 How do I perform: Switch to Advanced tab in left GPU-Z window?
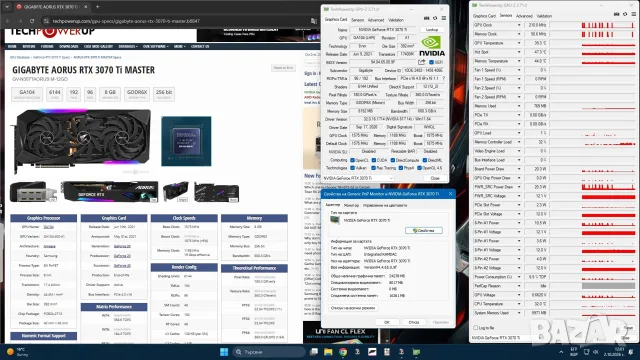pyautogui.click(x=376, y=20)
